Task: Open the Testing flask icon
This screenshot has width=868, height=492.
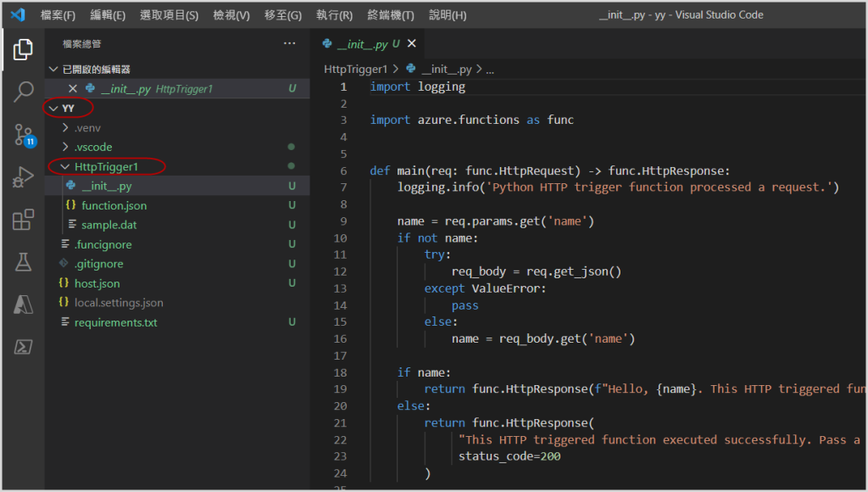Action: [x=23, y=262]
